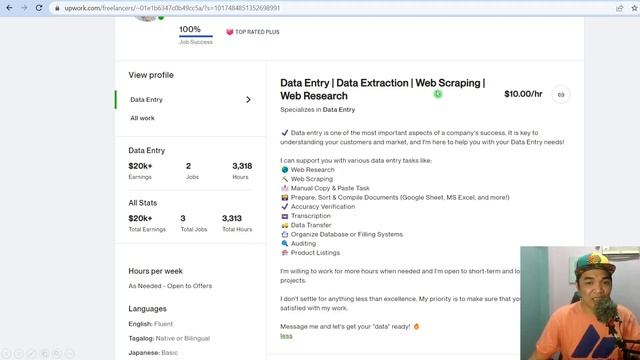The image size is (640, 360).
Task: Copy profile link using the circular link icon
Action: click(561, 95)
